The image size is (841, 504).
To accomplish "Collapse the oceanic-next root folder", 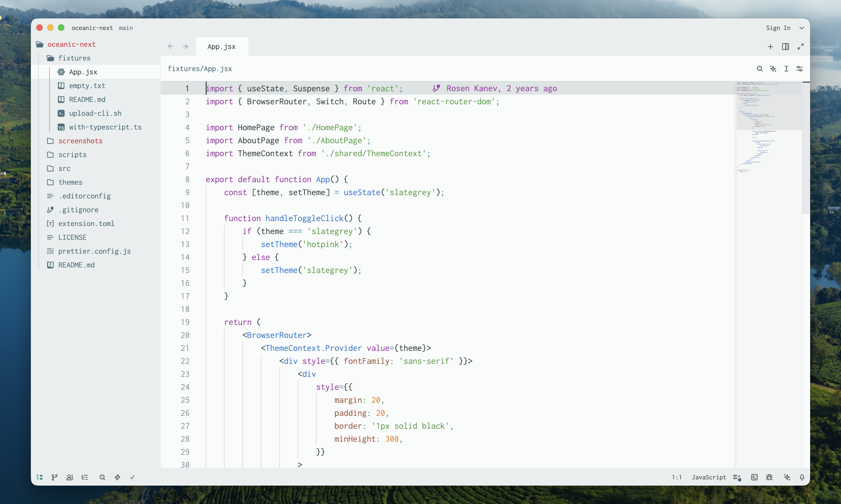I will pyautogui.click(x=96, y=44).
